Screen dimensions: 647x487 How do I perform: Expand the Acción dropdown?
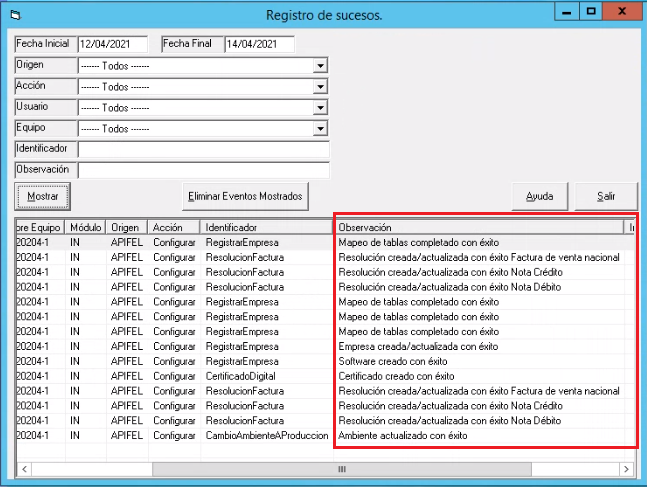click(321, 87)
